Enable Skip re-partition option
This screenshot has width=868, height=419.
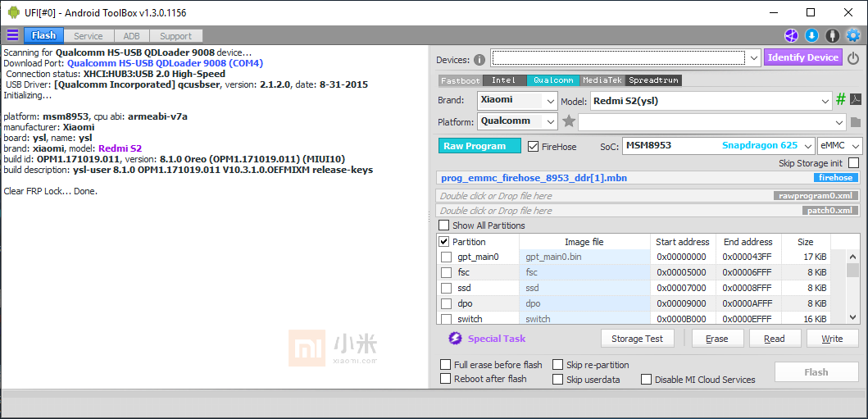[557, 365]
